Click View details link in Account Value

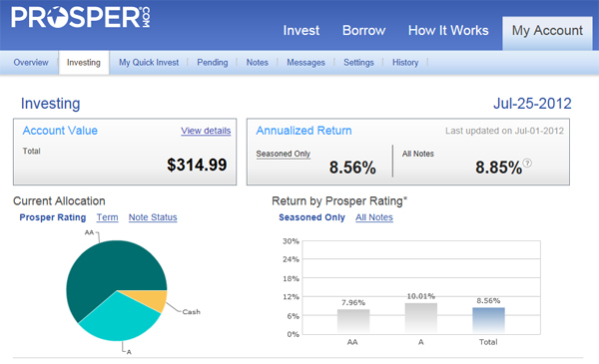(206, 131)
